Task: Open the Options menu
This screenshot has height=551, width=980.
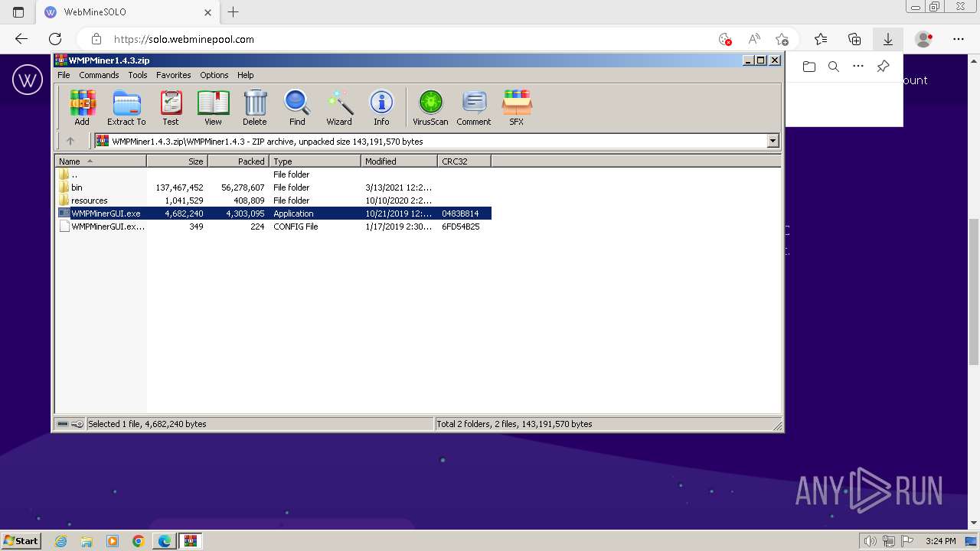Action: click(214, 75)
